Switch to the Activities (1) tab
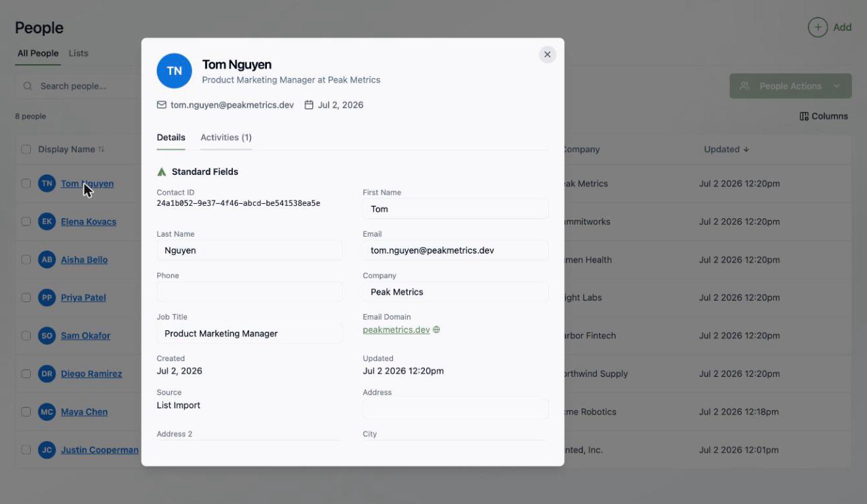This screenshot has width=867, height=504. point(226,138)
